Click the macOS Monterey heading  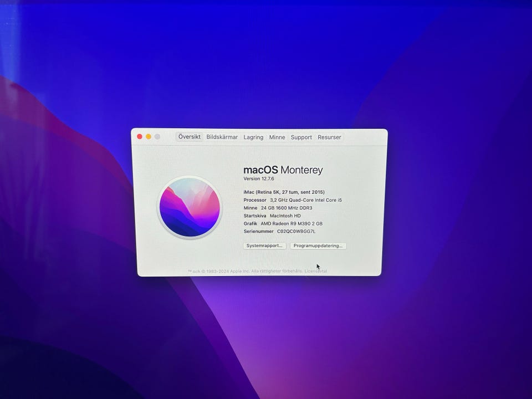(283, 170)
